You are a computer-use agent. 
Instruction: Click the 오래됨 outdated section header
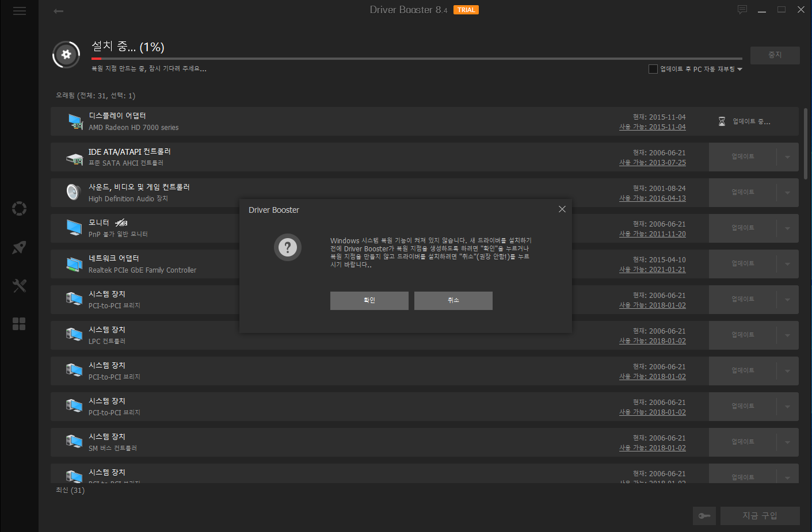point(96,95)
